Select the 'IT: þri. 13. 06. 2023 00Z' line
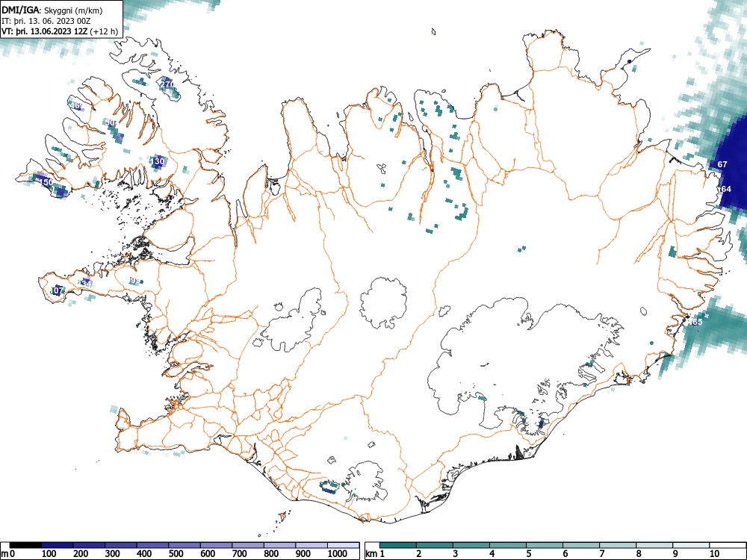Screen dimensions: 747x560 46,21
